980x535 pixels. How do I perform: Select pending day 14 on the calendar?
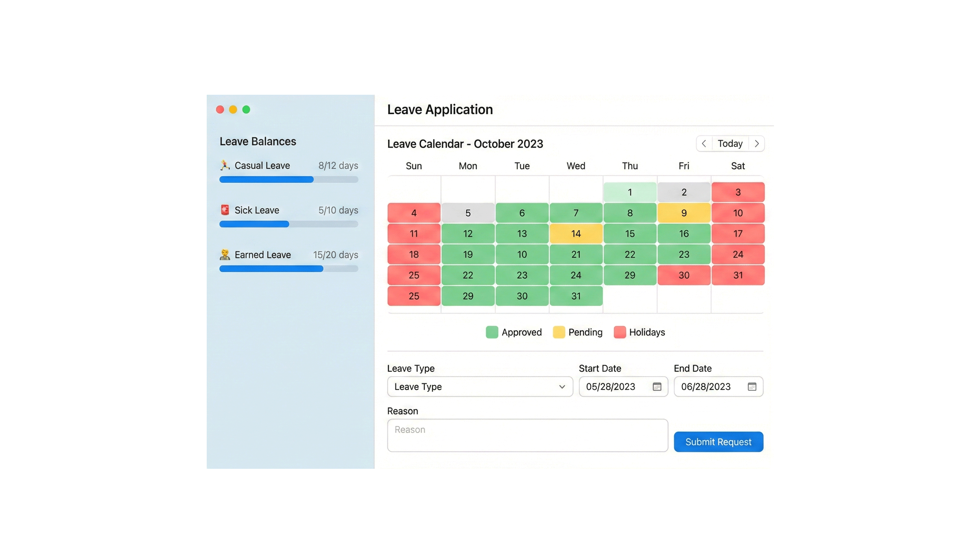click(x=576, y=233)
